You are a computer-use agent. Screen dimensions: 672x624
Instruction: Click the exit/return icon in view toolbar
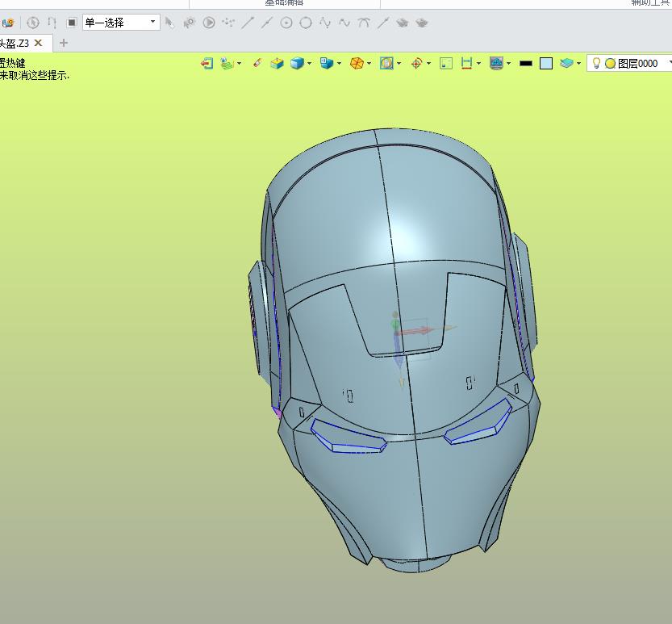(207, 63)
